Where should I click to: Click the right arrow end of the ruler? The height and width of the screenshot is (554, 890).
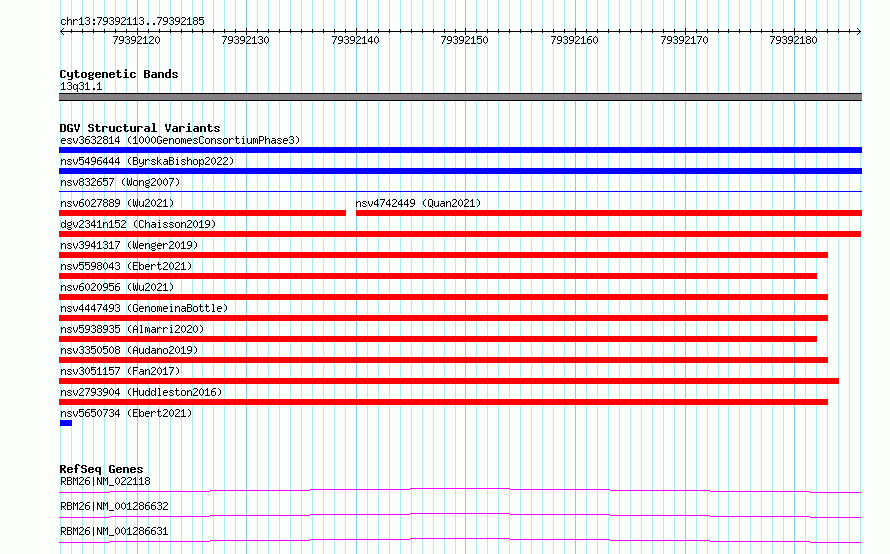tap(859, 32)
